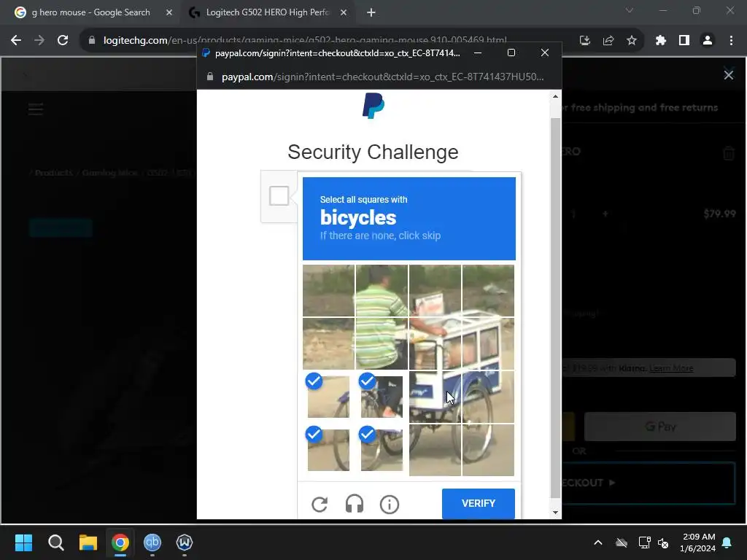Switch to Logitech G502 HERO tab

pyautogui.click(x=267, y=12)
